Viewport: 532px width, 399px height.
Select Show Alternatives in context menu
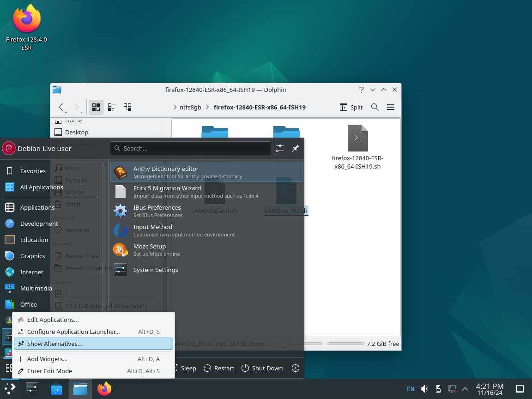[93, 344]
